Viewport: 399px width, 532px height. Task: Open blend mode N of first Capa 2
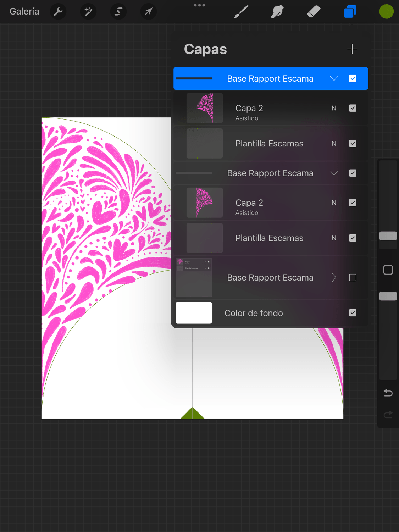(334, 108)
